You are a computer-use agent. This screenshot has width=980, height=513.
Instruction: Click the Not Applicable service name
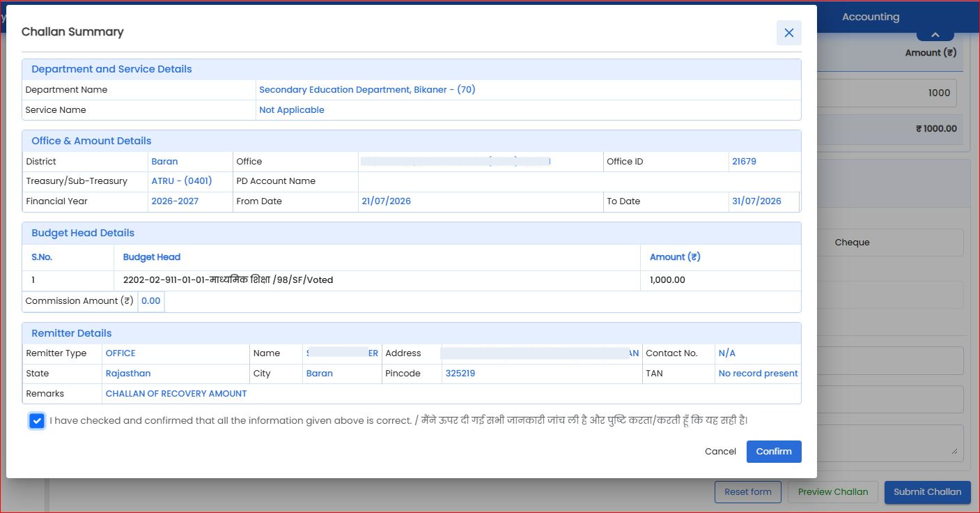291,110
